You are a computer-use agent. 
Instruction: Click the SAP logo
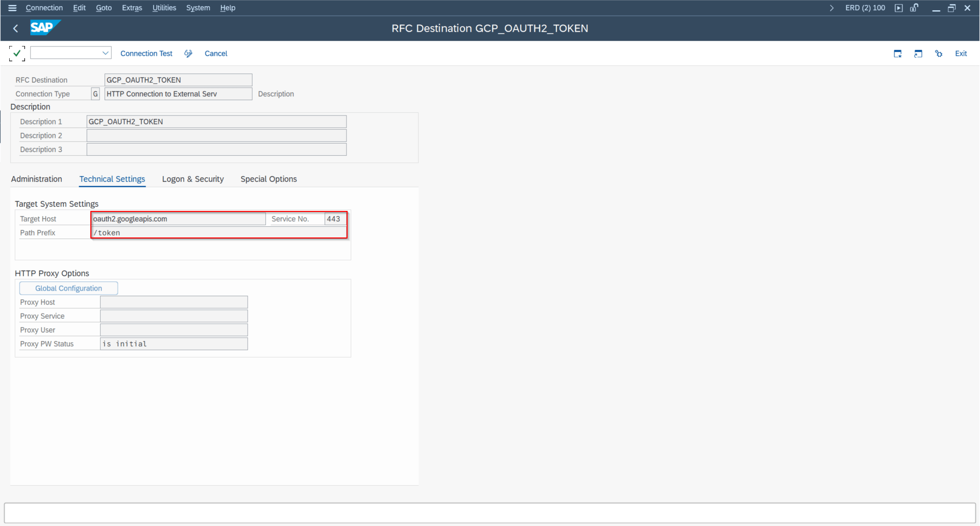click(45, 28)
